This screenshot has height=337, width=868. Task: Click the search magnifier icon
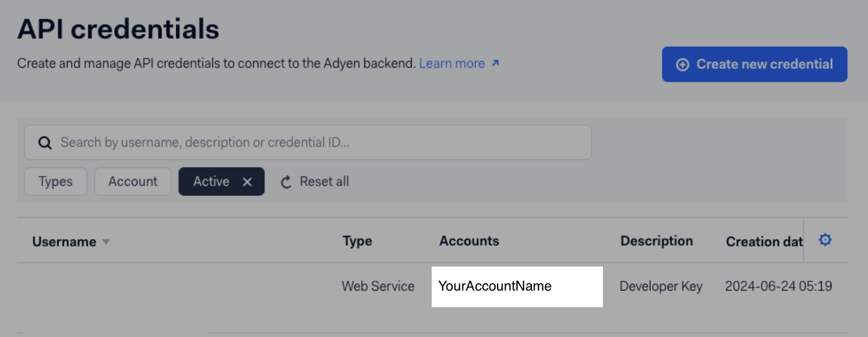click(x=45, y=142)
